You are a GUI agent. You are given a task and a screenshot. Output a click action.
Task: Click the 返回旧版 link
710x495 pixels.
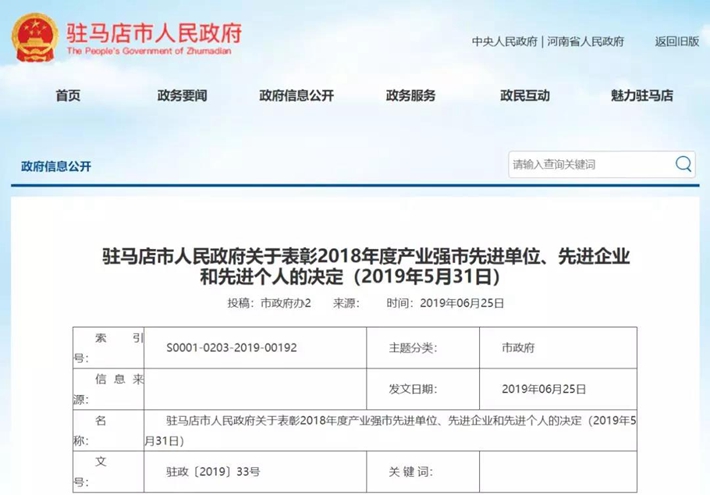677,42
